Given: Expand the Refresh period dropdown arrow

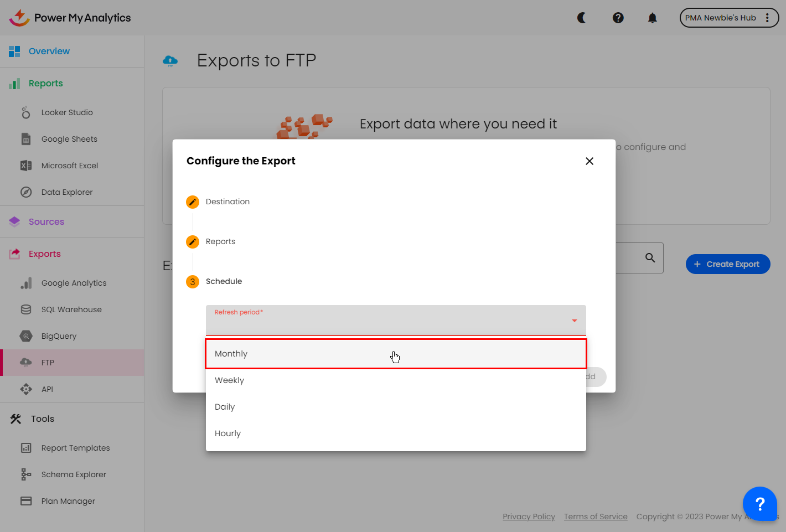Looking at the screenshot, I should [x=574, y=321].
